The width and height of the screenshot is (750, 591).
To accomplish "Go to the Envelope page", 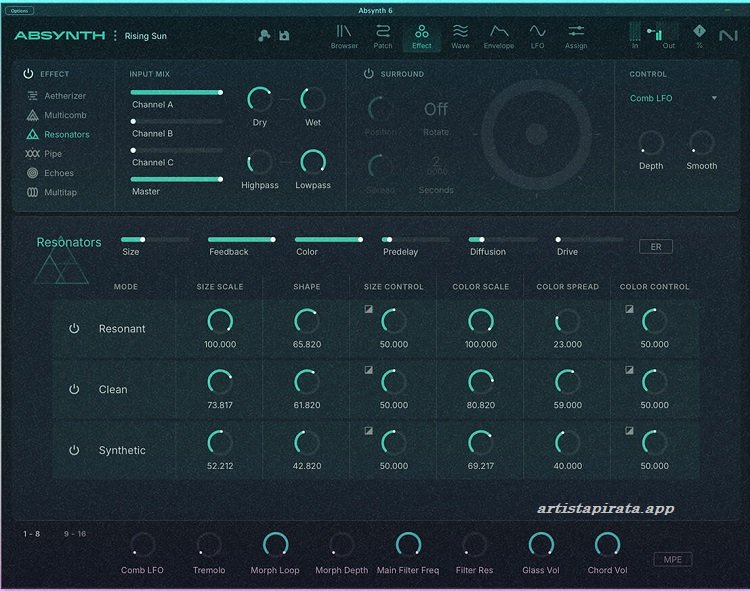I will coord(499,37).
